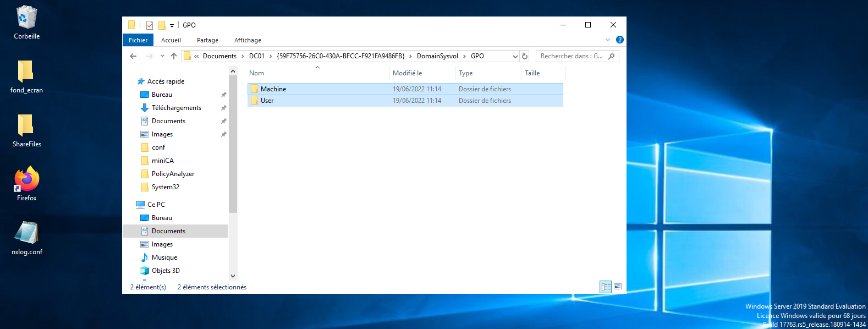Click the Properties icon in quick access toolbar

pyautogui.click(x=150, y=25)
